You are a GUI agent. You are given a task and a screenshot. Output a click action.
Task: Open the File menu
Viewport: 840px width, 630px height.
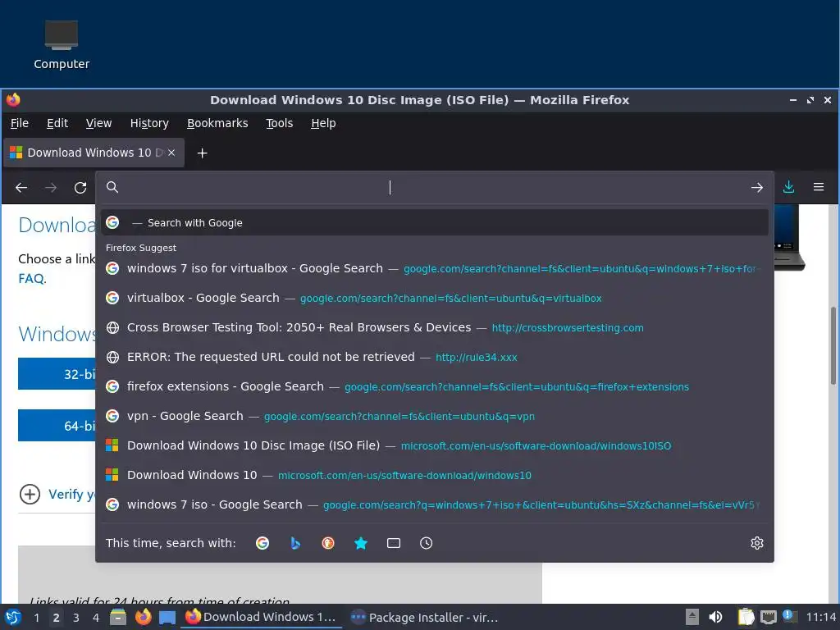tap(20, 123)
